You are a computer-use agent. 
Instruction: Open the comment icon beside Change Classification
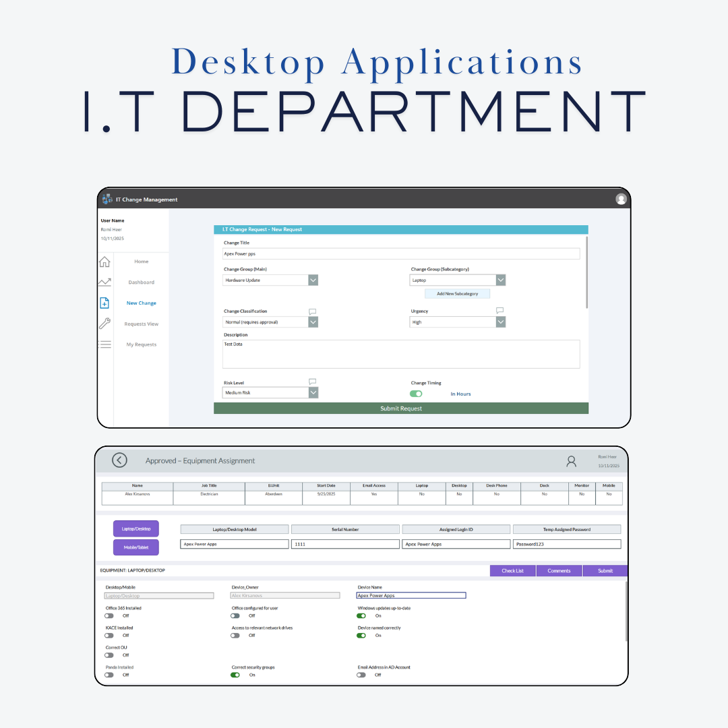click(312, 311)
